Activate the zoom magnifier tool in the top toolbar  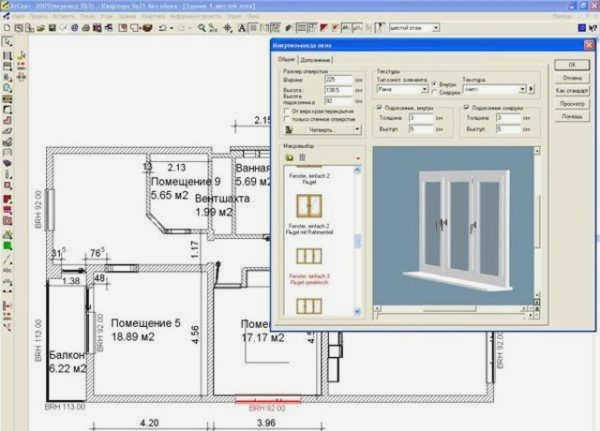pos(202,28)
